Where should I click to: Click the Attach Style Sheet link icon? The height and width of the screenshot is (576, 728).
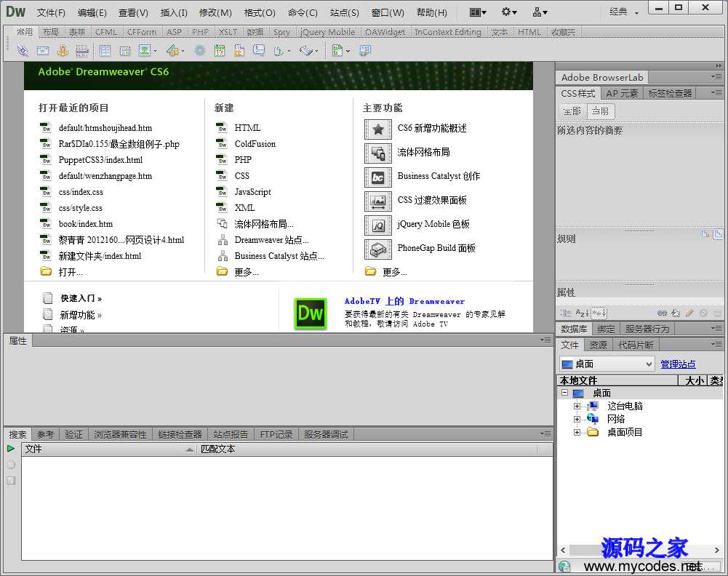(x=662, y=313)
